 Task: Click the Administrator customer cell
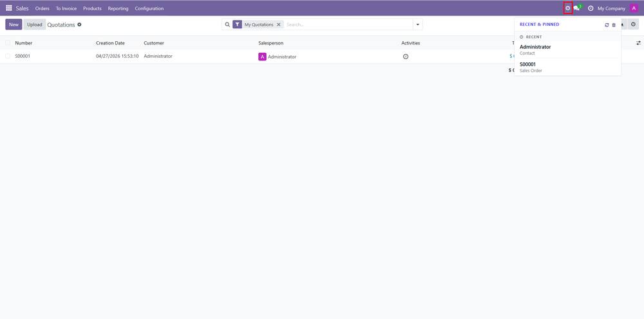pyautogui.click(x=158, y=56)
